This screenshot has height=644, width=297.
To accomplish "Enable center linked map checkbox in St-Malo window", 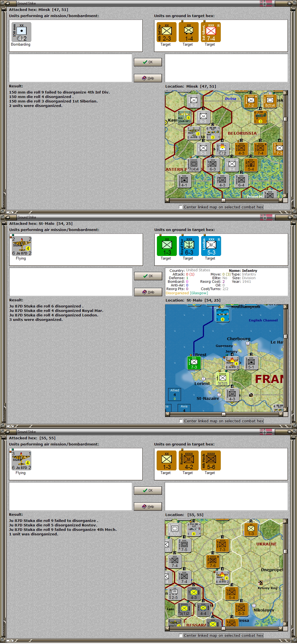I will tap(181, 421).
